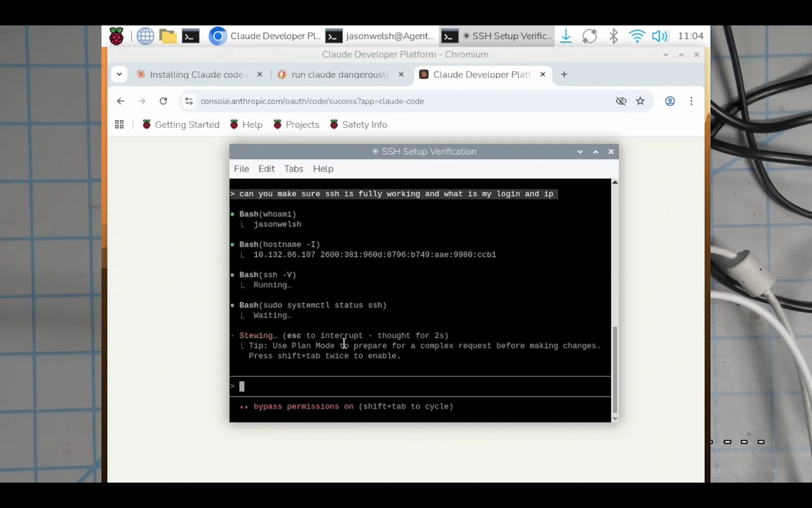Viewport: 812px width, 508px height.
Task: Bookmark this page with the star
Action: 640,101
